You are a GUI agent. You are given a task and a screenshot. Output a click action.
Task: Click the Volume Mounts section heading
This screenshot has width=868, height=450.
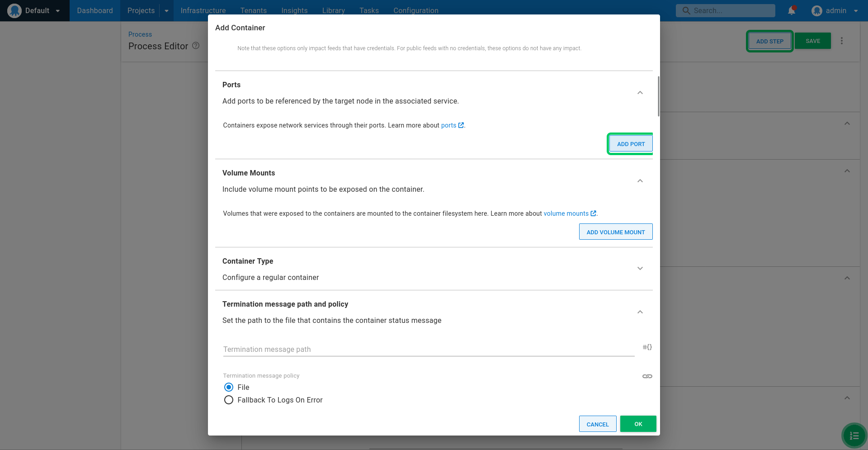[249, 173]
